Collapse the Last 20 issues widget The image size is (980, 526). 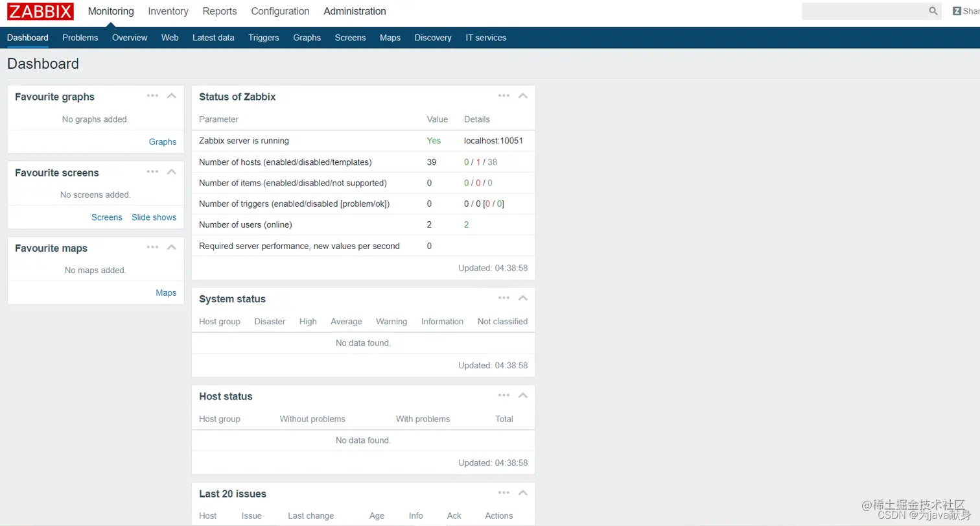(x=523, y=492)
